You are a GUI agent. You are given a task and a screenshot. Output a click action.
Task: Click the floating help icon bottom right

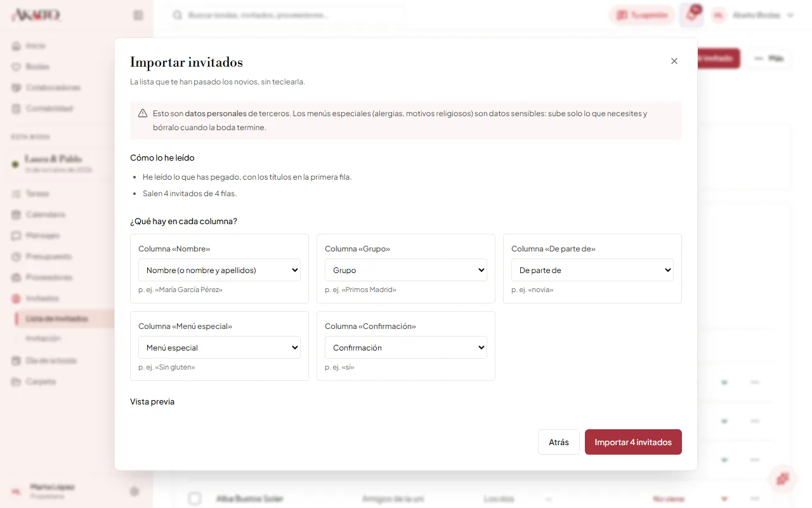(x=783, y=479)
